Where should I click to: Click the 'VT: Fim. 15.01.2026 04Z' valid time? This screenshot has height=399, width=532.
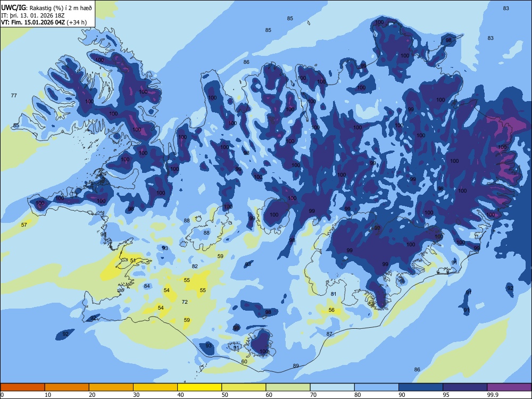pyautogui.click(x=33, y=22)
